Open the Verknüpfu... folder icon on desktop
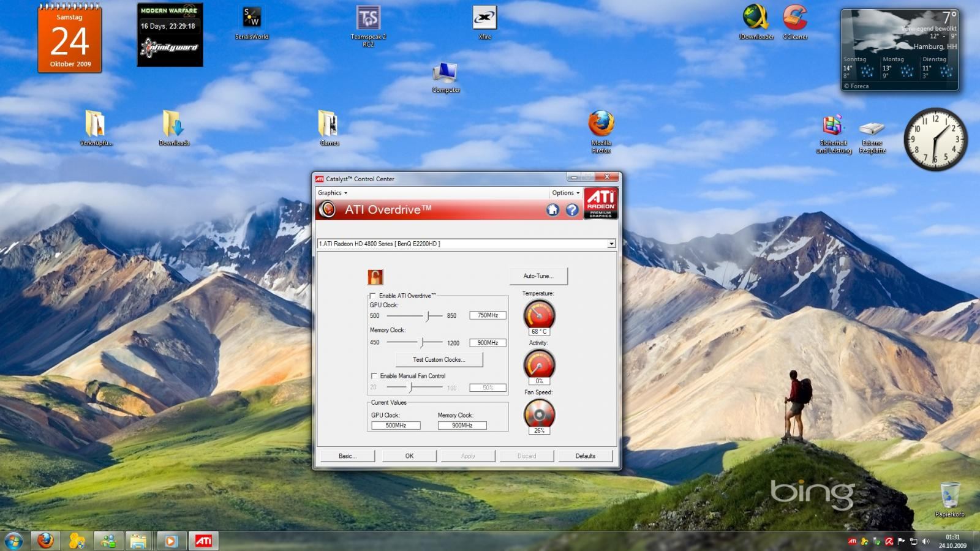Viewport: 980px width, 551px height. pyautogui.click(x=96, y=128)
